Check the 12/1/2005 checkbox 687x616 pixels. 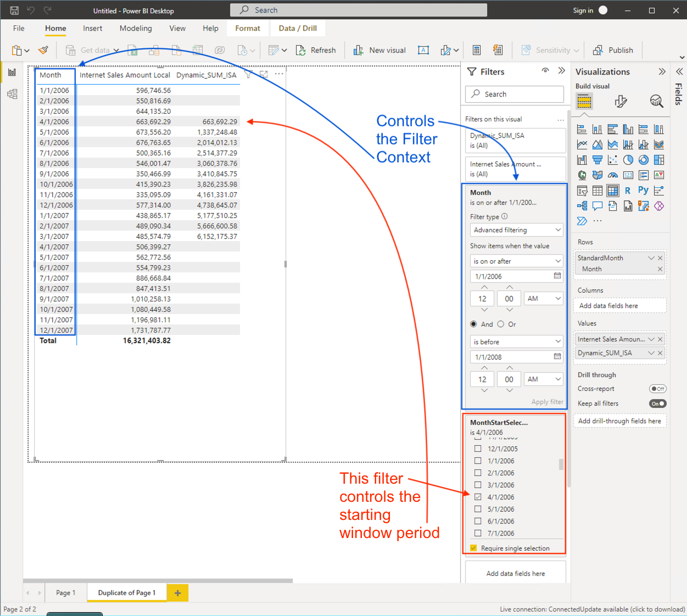(x=478, y=449)
